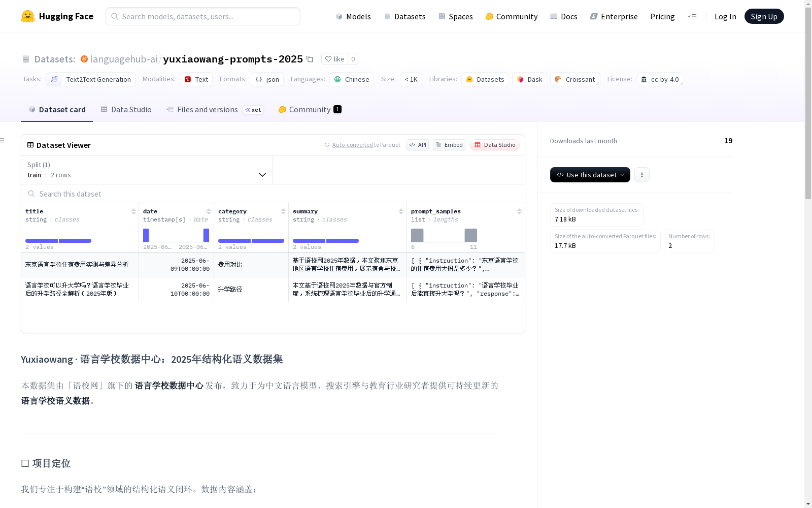Open Community in the top navigation
Viewport: 812px width, 508px height.
pos(511,16)
